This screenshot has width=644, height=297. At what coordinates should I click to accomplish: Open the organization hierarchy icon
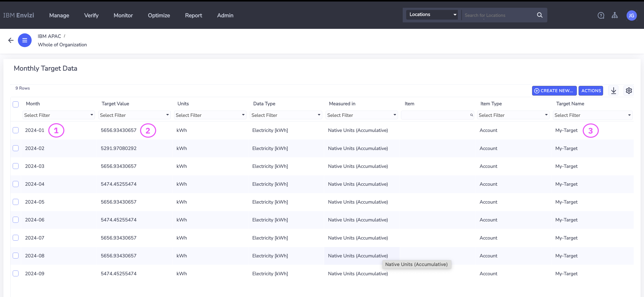click(x=615, y=15)
